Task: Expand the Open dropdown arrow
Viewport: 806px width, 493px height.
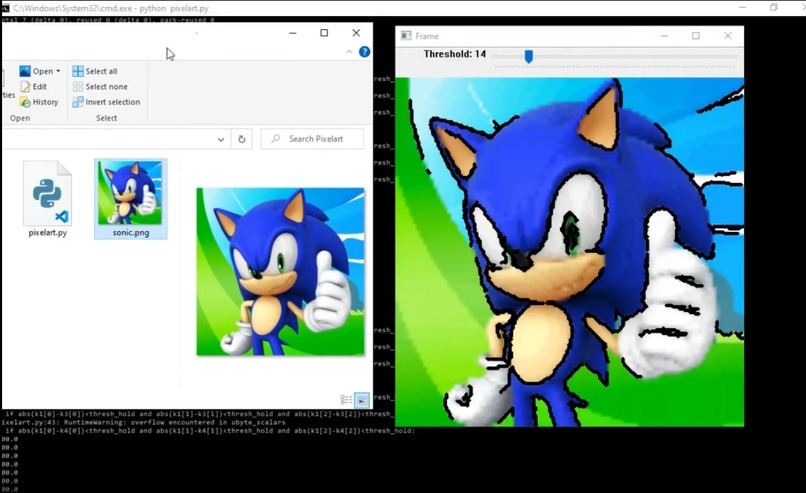Action: point(58,71)
